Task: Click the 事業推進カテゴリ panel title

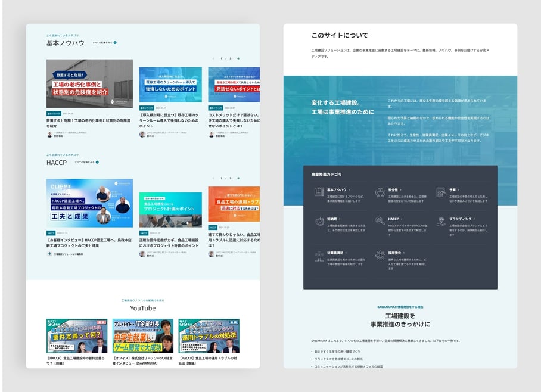Action: (327, 175)
